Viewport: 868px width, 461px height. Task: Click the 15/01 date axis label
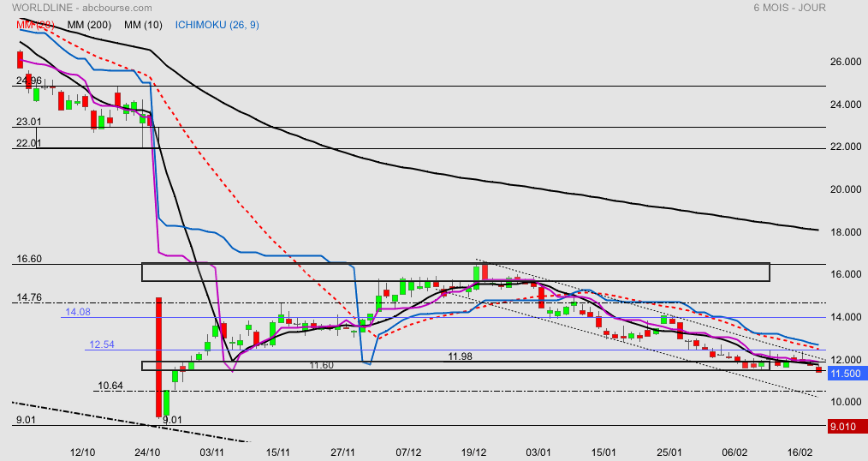point(604,452)
